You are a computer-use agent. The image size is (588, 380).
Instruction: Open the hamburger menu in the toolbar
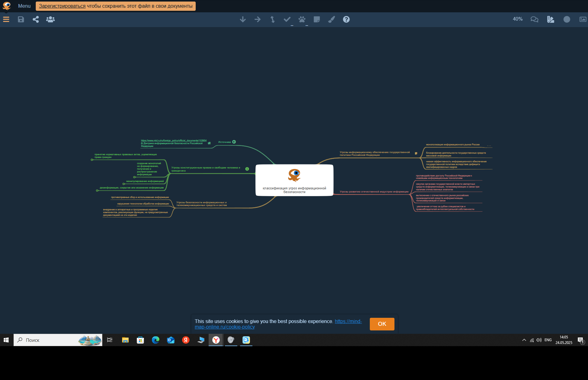6,19
